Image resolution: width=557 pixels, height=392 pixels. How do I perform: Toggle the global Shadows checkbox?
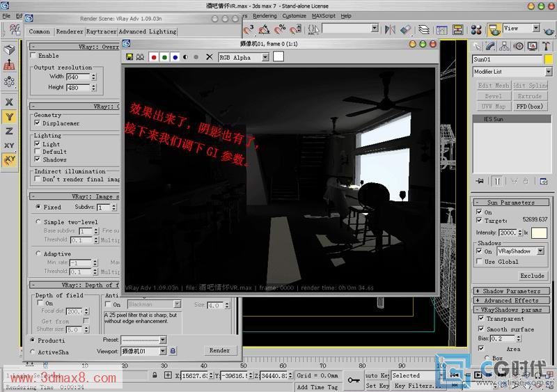38,159
